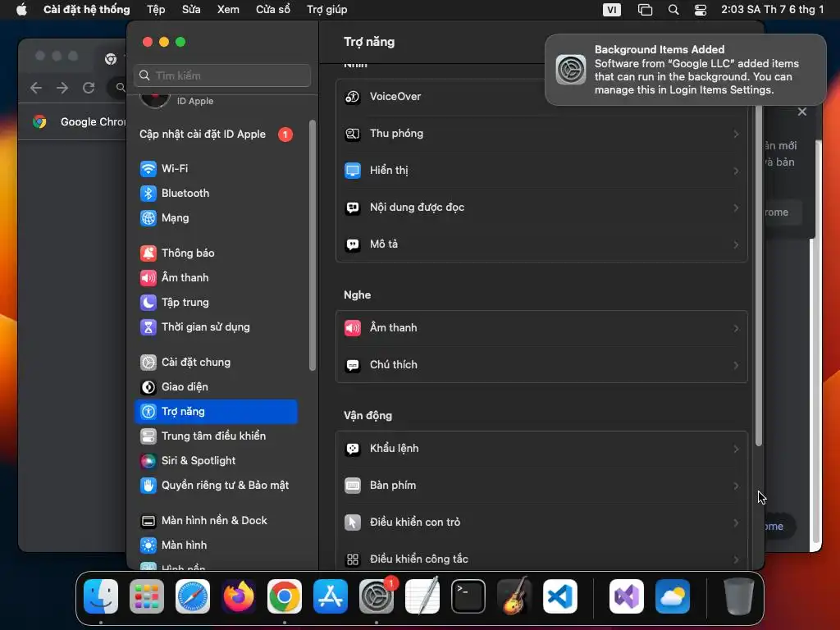This screenshot has width=840, height=630.
Task: Open the Bàn phím keyboard row
Action: click(x=541, y=486)
